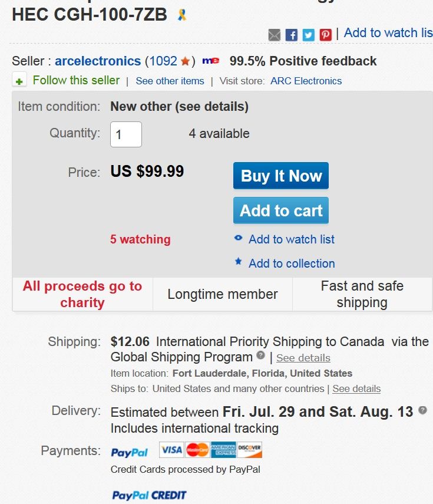This screenshot has height=504, width=433.
Task: Visit the ARC Electronics store
Action: click(306, 81)
